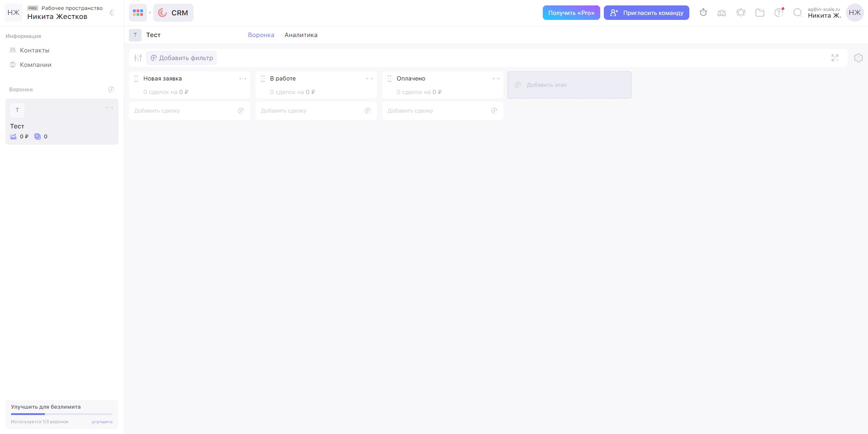Click the Тест funnel title in header
This screenshot has height=434, width=868.
click(153, 35)
